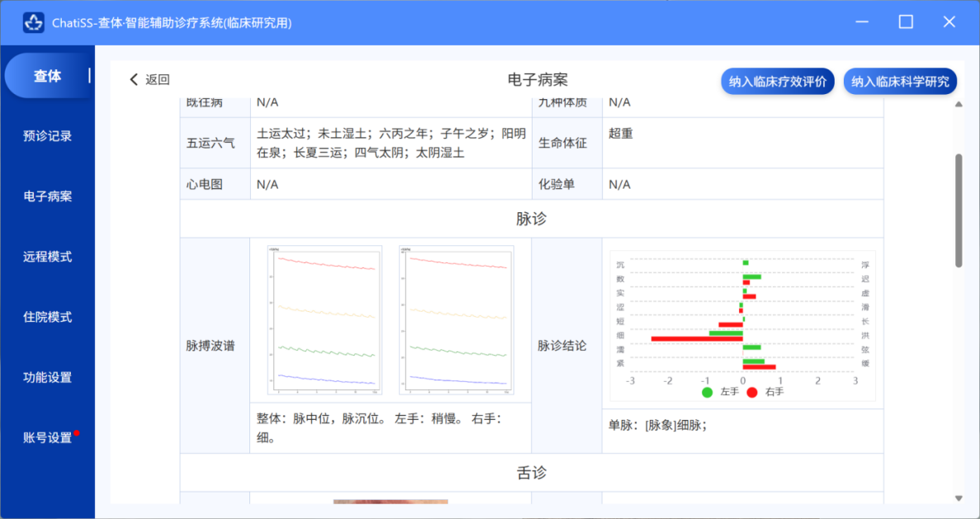This screenshot has height=519, width=980.
Task: Click the 整体：脉中位 summary text
Action: pyautogui.click(x=379, y=427)
